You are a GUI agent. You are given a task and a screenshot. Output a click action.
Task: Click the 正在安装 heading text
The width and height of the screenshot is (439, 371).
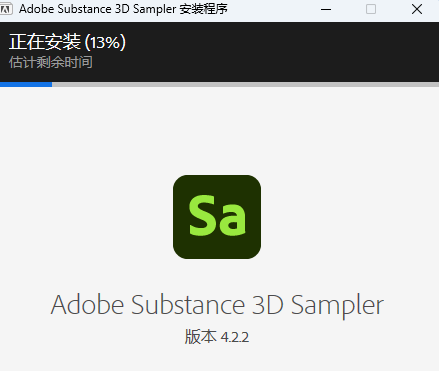[45, 42]
